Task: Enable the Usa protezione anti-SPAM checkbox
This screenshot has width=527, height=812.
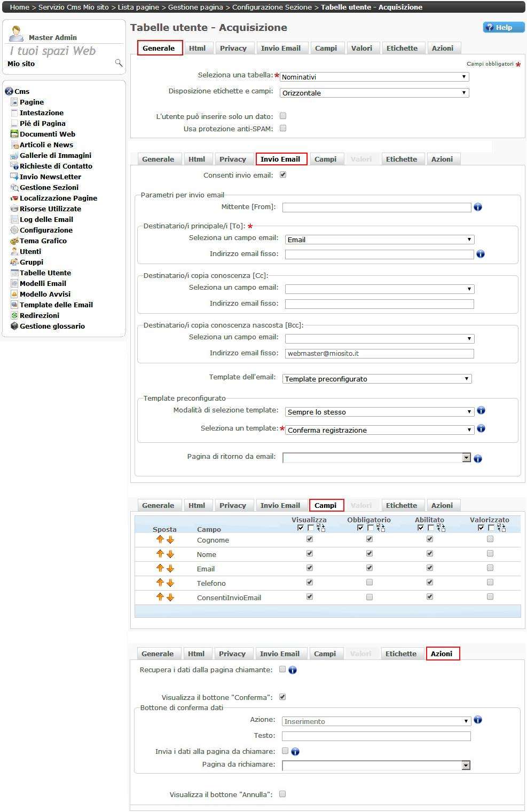Action: 283,128
